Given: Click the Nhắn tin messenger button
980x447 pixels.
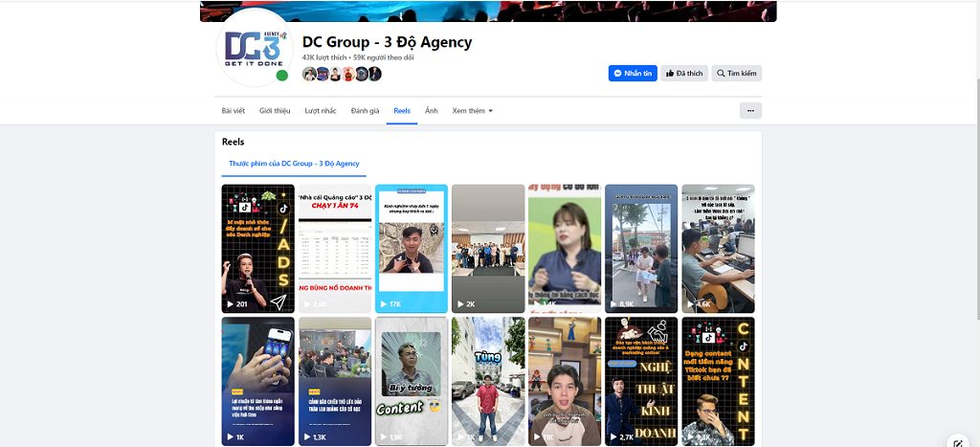Looking at the screenshot, I should tap(633, 73).
